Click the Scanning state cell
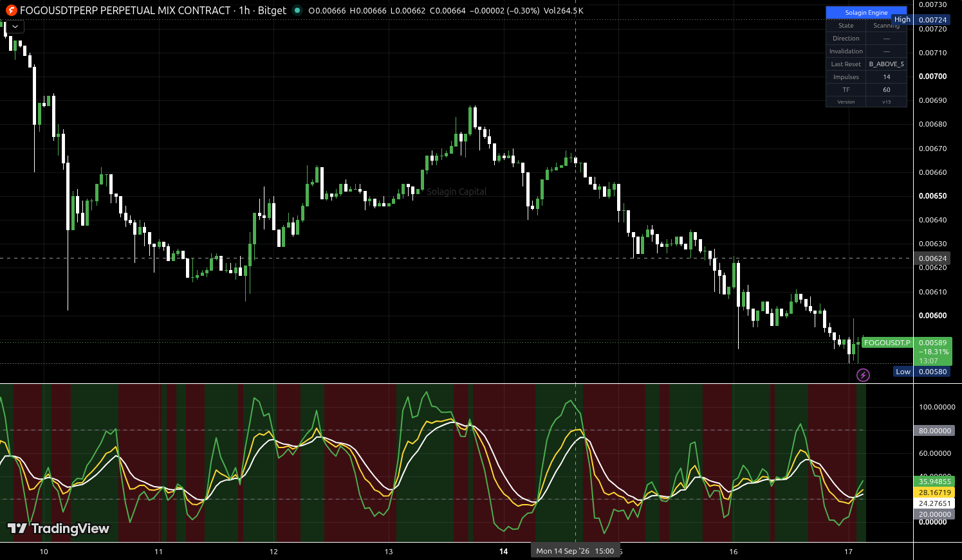 point(886,26)
